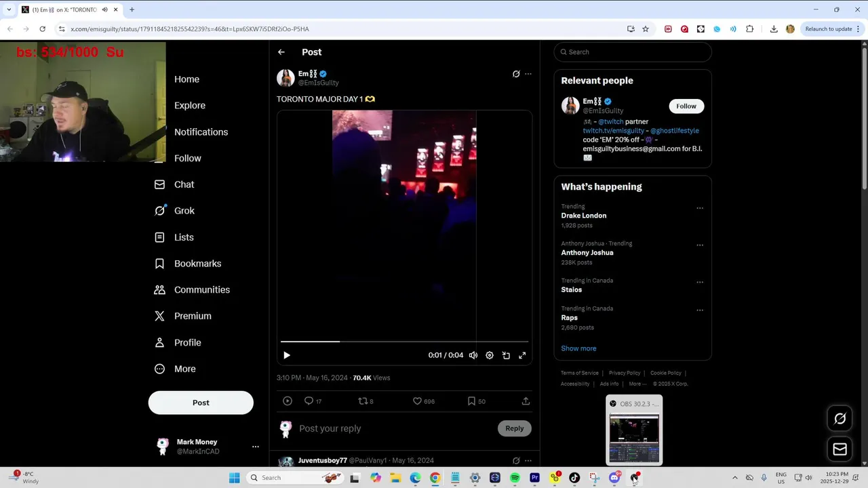Viewport: 868px width, 488px height.
Task: Open the tab search dropdown arrow
Action: coord(9,9)
